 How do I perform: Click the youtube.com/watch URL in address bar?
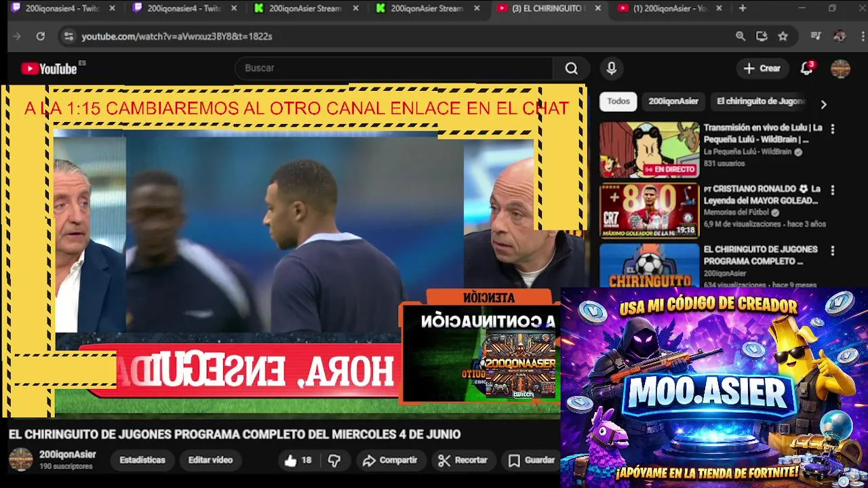click(x=177, y=37)
